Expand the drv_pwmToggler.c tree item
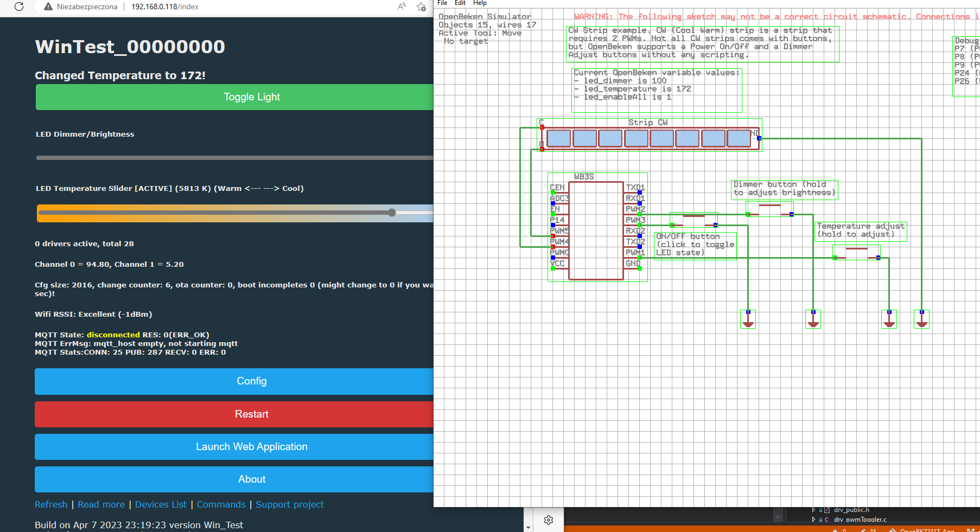 tap(813, 520)
